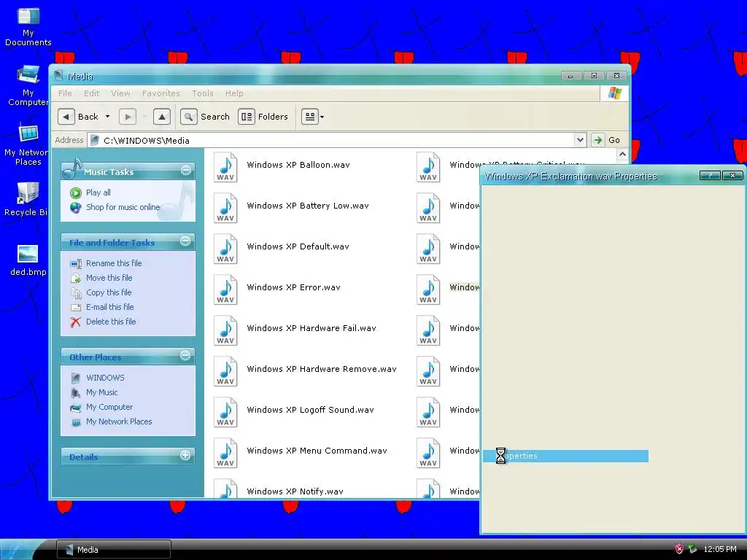Viewport: 747px width, 560px height.
Task: Select Windows XP Notify.wav file name
Action: pos(295,491)
